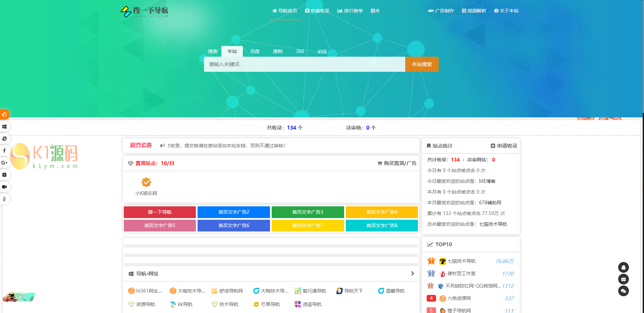
Task: Open the 视频解析 nav menu item
Action: click(474, 11)
